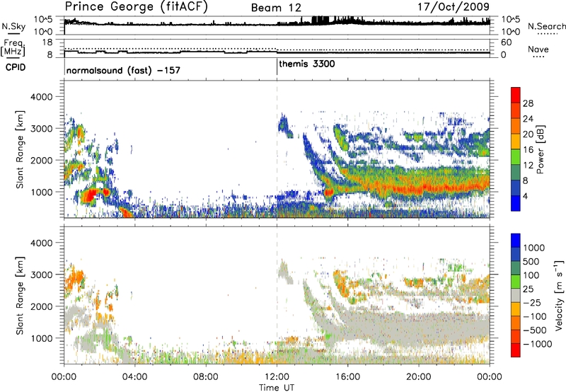
Task: Click the red bottom segment of Velocity color bar
Action: pos(516,350)
